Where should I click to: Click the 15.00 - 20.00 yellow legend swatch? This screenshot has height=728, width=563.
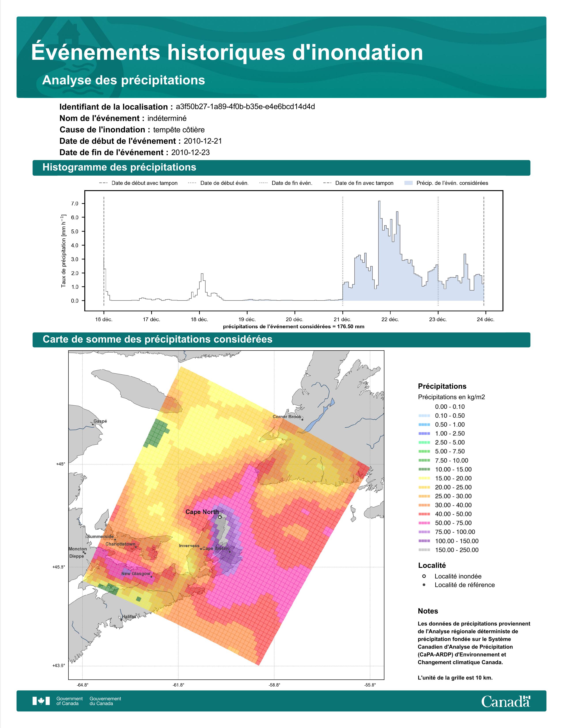coord(424,478)
